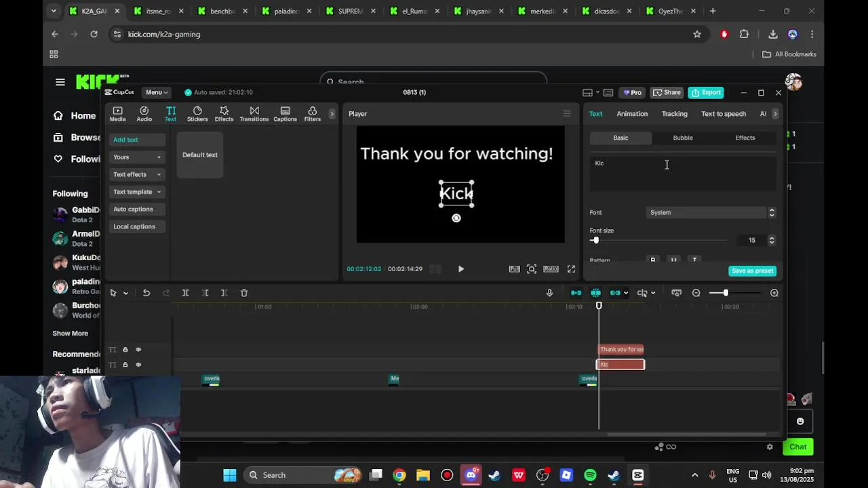The height and width of the screenshot is (488, 868).
Task: Bookmark this page with star icon
Action: (697, 34)
